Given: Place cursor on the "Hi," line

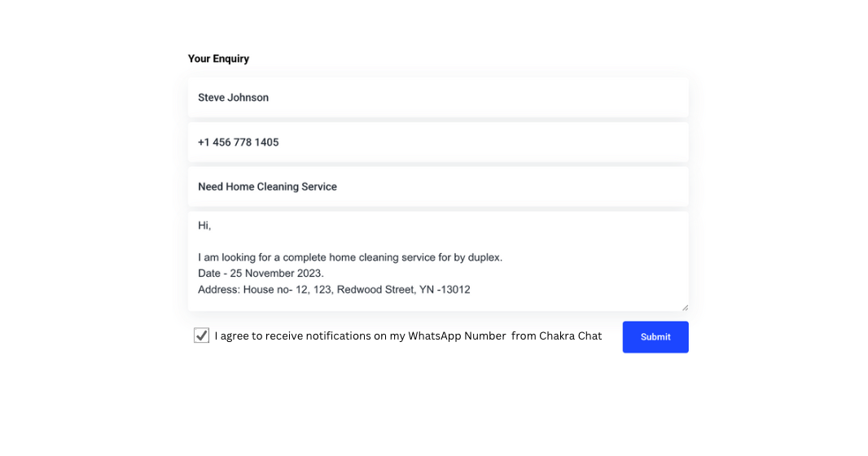Looking at the screenshot, I should click(x=204, y=226).
